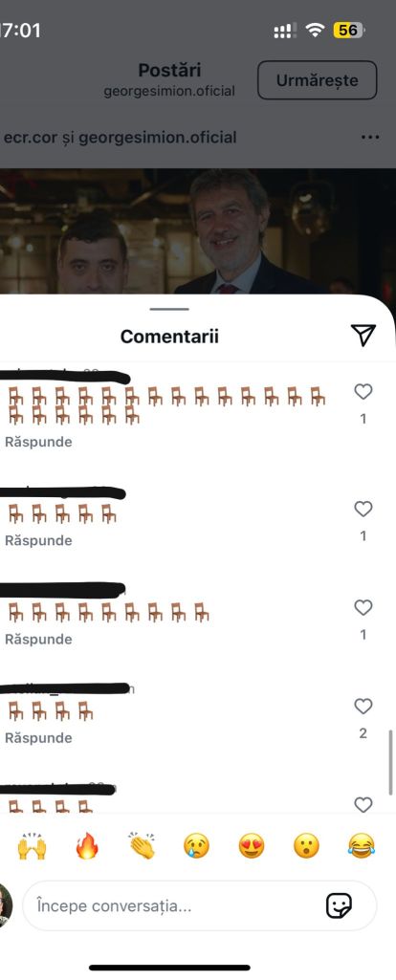Insert the heart eyes emoji
The image size is (396, 980).
tap(252, 846)
